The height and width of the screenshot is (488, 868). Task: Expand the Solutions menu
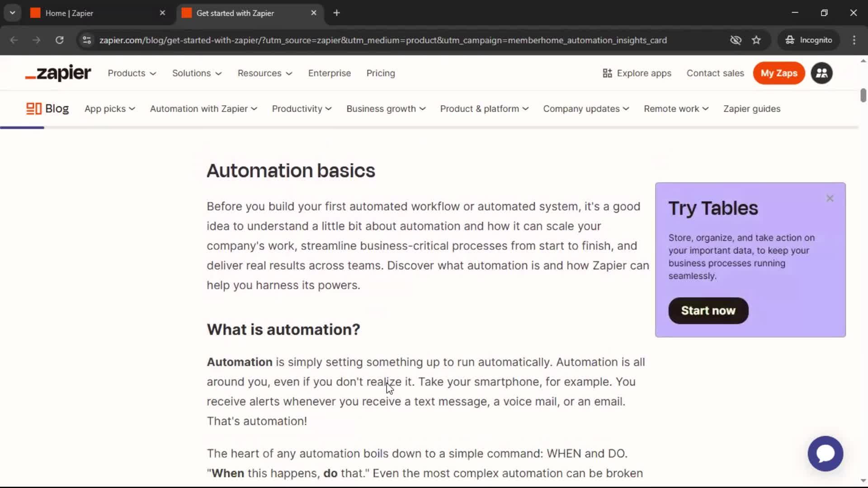197,73
